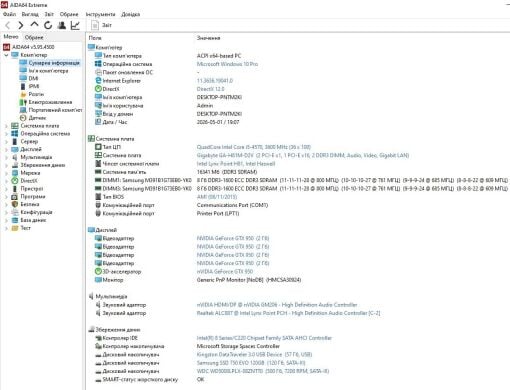Open the graph chart toolbar icon
Screen dimensions: 510x390
(x=75, y=25)
